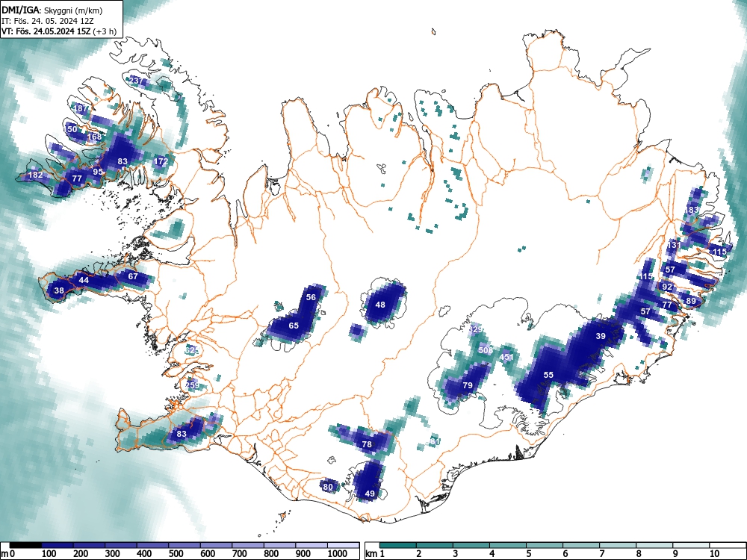Click the 'm 0' legend label
The image size is (747, 560).
(x=7, y=553)
